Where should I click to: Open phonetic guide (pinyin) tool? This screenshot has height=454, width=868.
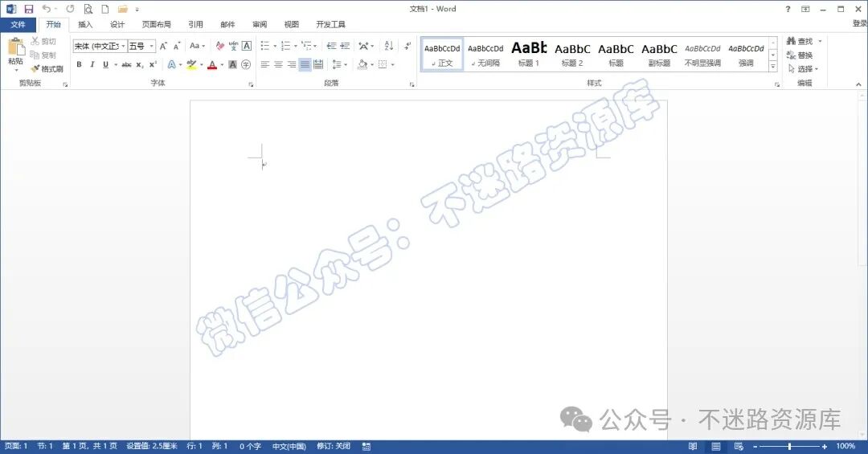click(x=233, y=46)
